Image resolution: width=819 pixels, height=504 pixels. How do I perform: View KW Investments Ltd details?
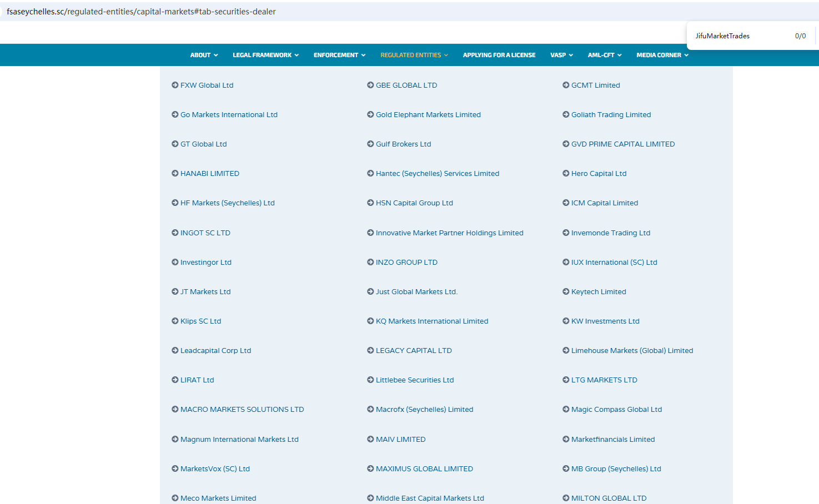click(x=605, y=321)
